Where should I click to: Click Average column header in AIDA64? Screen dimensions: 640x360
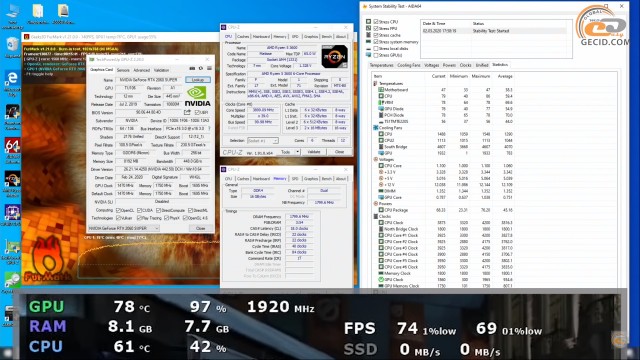[x=504, y=76]
